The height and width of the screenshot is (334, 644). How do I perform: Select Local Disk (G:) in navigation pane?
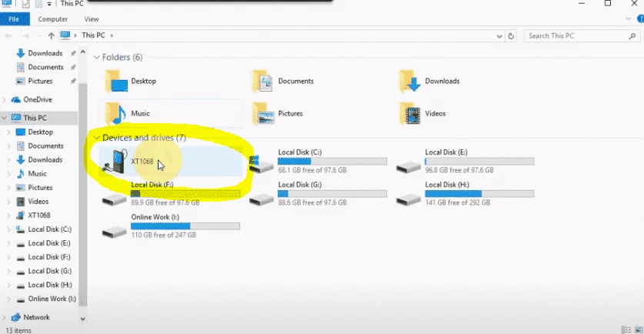tap(49, 271)
